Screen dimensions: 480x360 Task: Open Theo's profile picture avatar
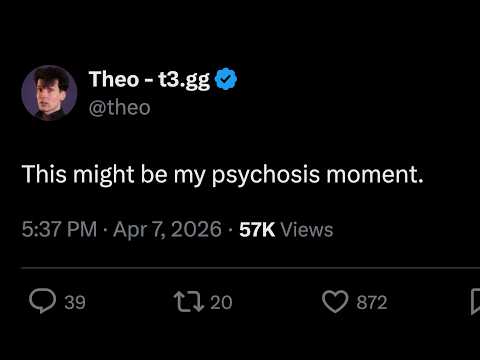(49, 93)
